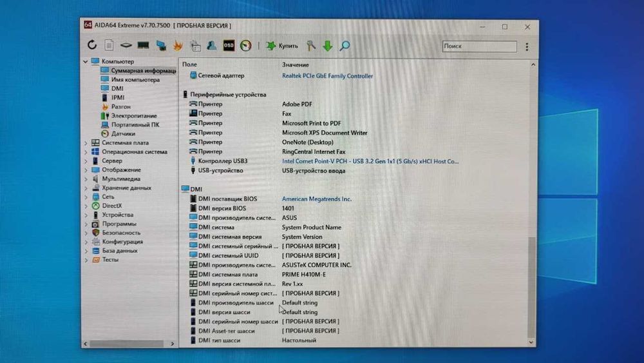Viewport: 644px width, 363px height.
Task: Expand the Системная плата node
Action: [x=86, y=143]
